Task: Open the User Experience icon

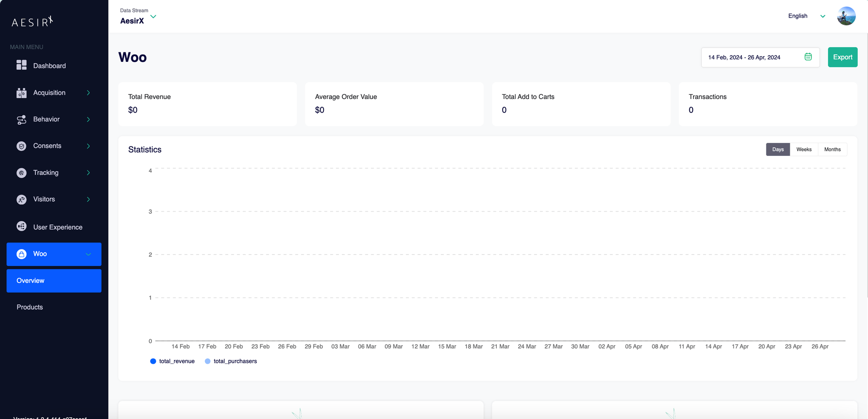Action: coord(21,226)
